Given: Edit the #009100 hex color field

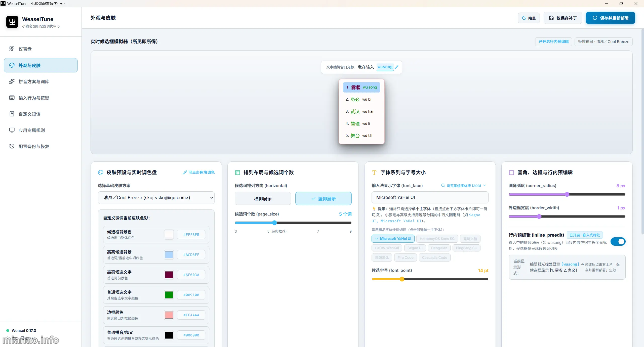Looking at the screenshot, I should pos(191,295).
